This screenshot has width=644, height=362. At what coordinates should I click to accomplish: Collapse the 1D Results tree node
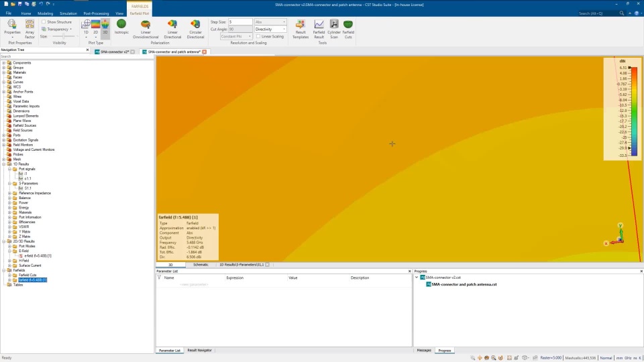coord(4,164)
